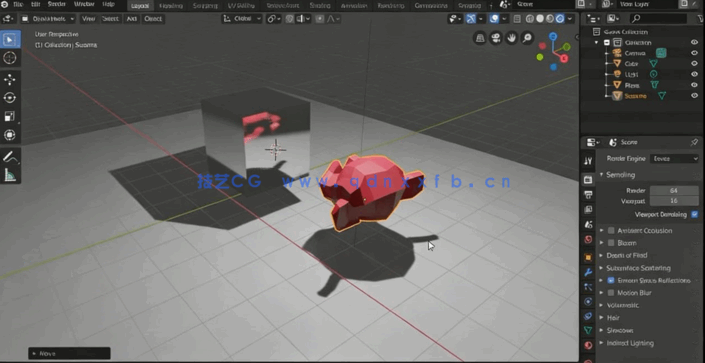The height and width of the screenshot is (363, 705).
Task: Click the navigation gizmo Z axis
Action: pos(553,36)
